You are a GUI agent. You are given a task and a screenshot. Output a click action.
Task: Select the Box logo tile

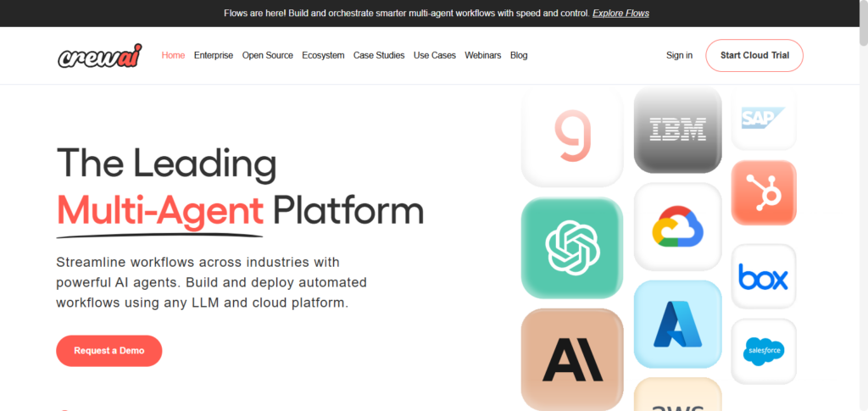point(764,277)
